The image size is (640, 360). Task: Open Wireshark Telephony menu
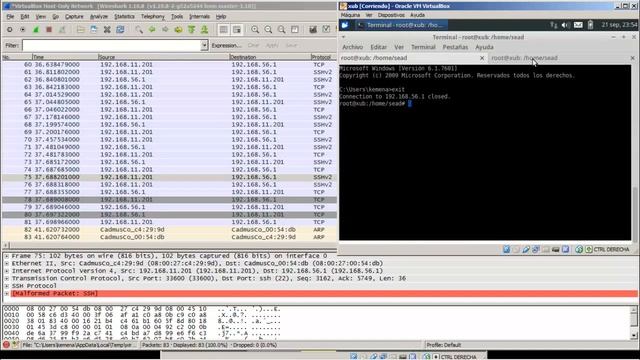[153, 16]
